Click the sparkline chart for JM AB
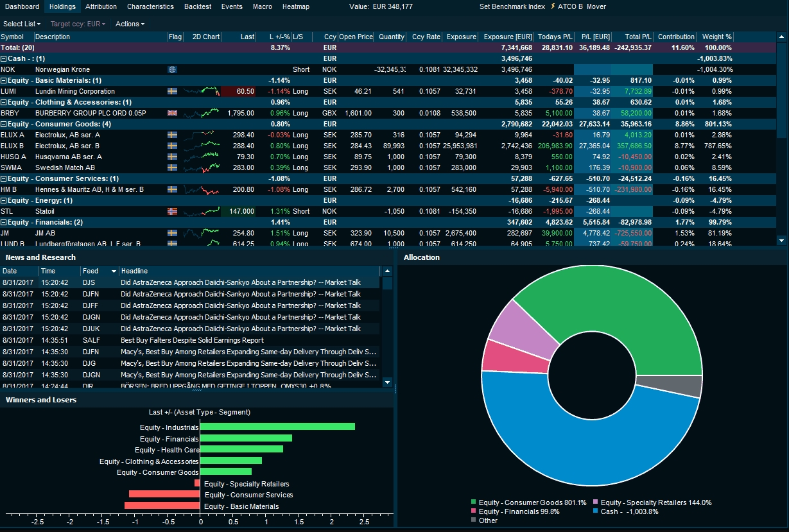This screenshot has width=789, height=532. (x=204, y=233)
